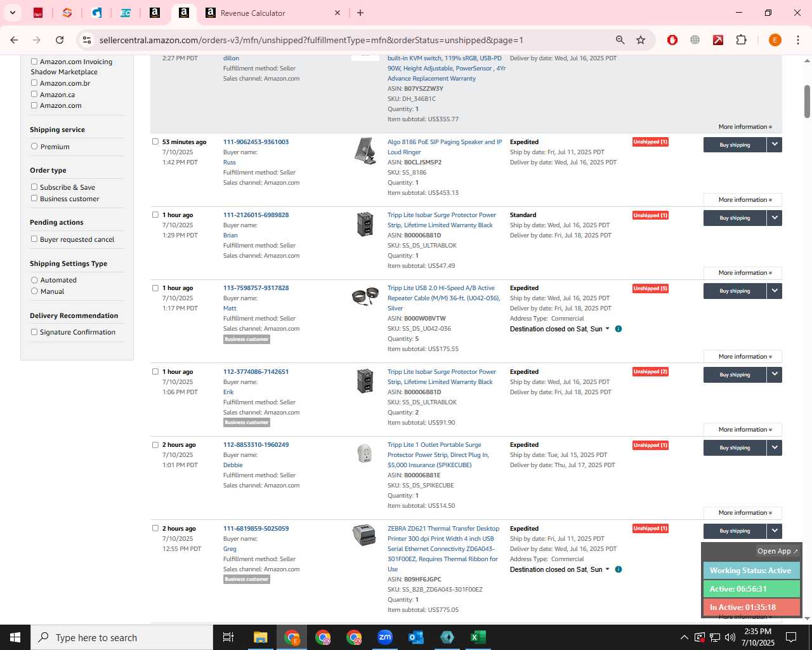812x650 pixels.
Task: Open order link 112-3774086-7142651
Action: (x=256, y=371)
